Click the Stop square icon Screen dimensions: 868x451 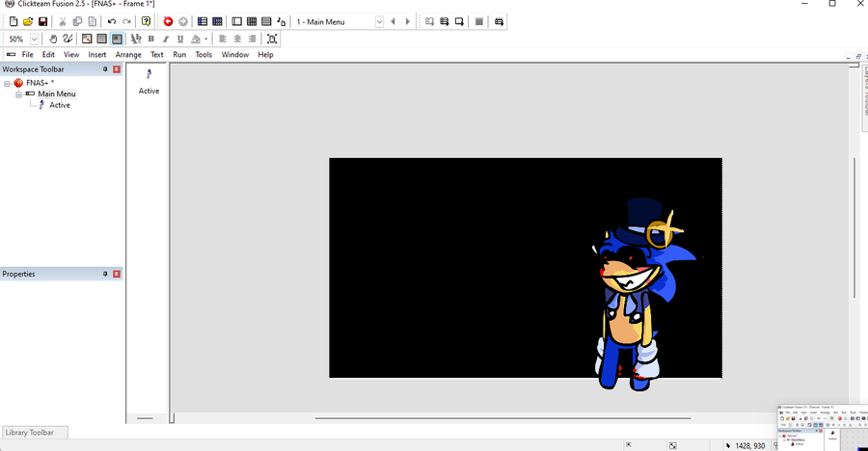tap(479, 21)
